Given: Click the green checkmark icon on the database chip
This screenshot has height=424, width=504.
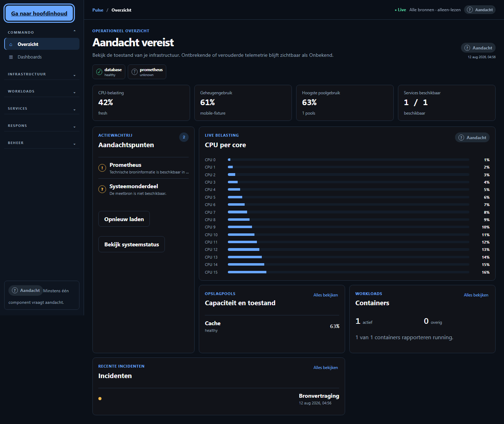Looking at the screenshot, I should pyautogui.click(x=99, y=72).
